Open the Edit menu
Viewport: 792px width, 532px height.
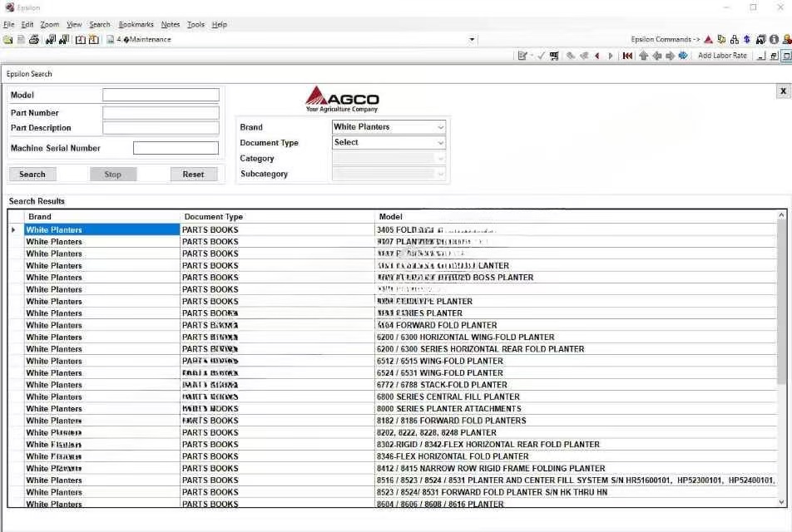point(27,24)
